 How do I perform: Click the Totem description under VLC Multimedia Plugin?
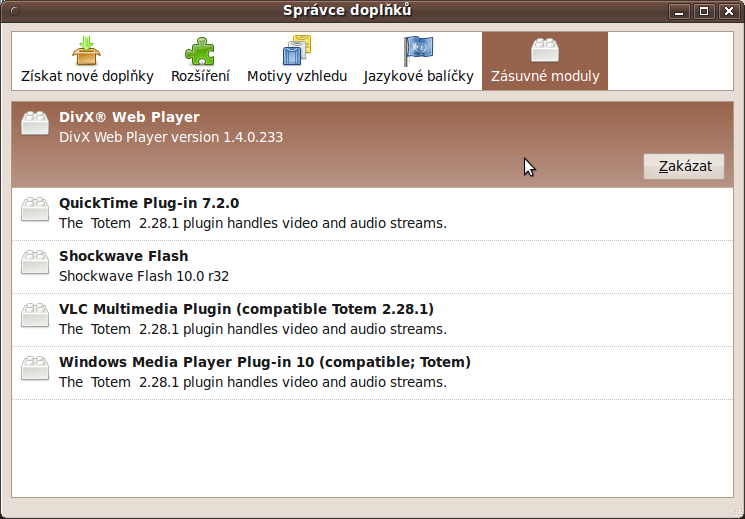(x=253, y=329)
